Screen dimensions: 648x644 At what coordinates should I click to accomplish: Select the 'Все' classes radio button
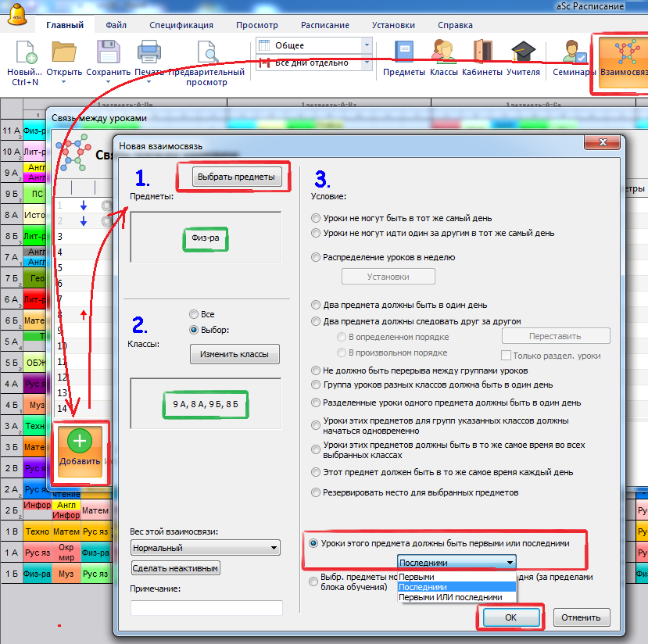click(x=194, y=314)
